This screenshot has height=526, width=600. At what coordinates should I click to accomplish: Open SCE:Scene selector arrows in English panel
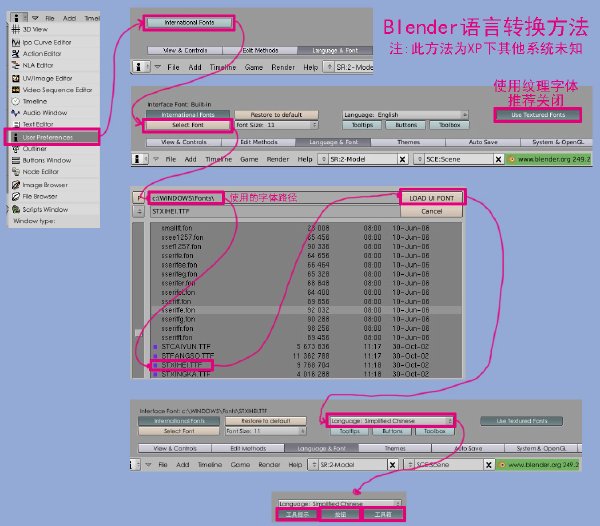point(419,159)
